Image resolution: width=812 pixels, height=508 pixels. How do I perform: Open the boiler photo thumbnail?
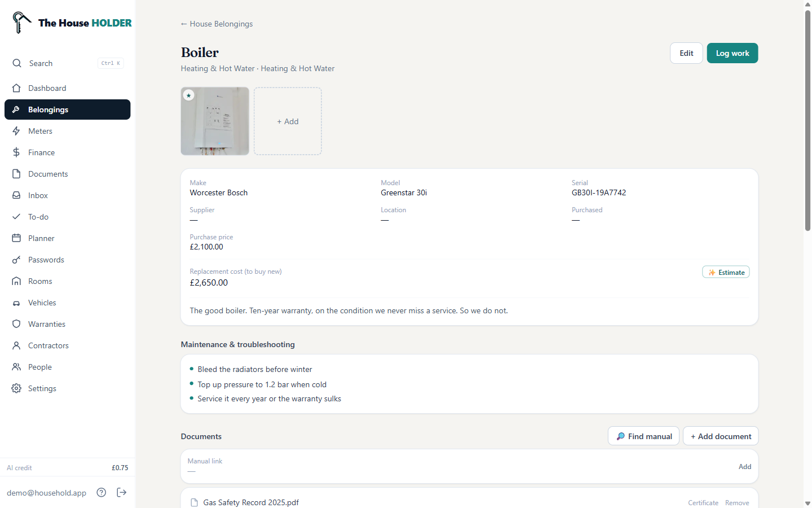coord(215,121)
